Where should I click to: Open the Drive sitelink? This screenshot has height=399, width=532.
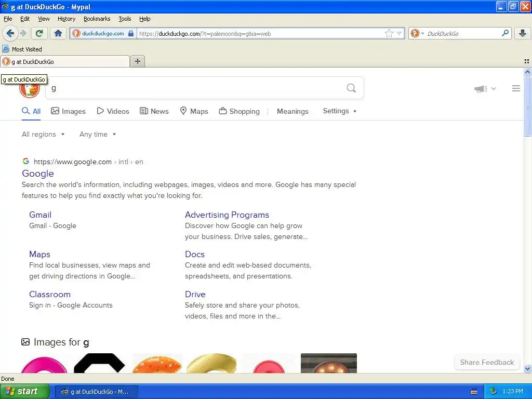pos(195,294)
